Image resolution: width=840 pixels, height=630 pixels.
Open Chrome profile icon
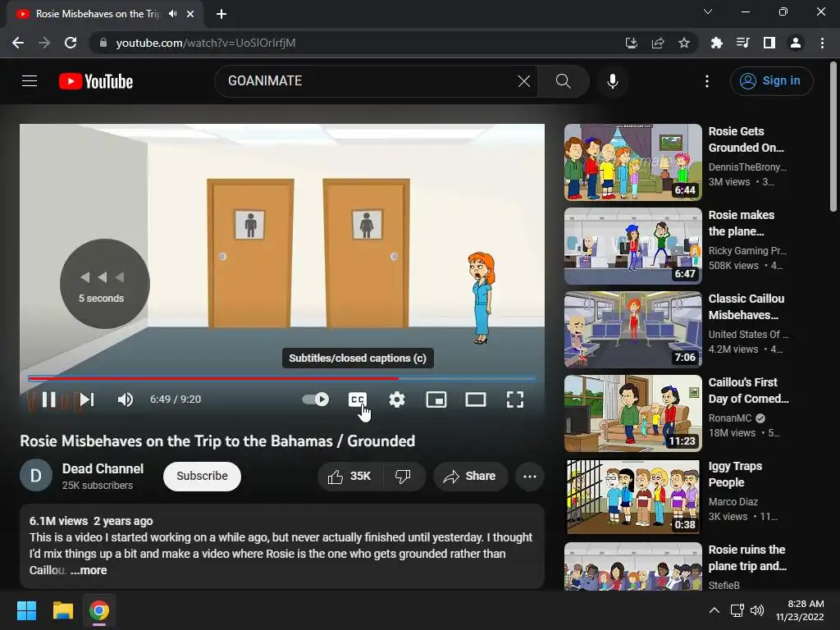click(796, 43)
